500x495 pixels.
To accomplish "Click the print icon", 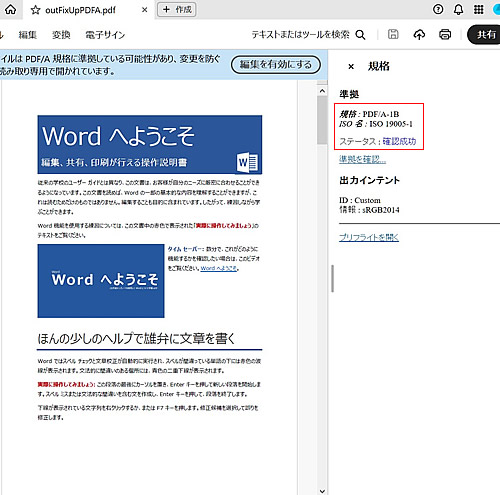I will (x=445, y=34).
